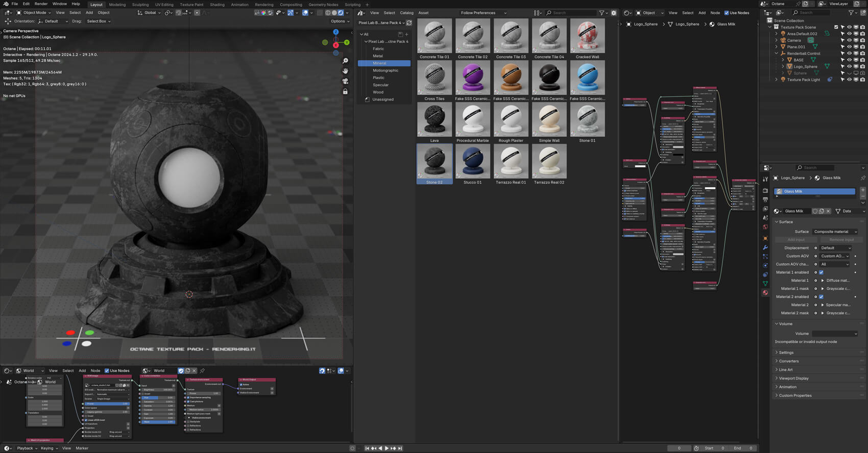
Task: Click the jump to end playback icon
Action: pos(400,448)
